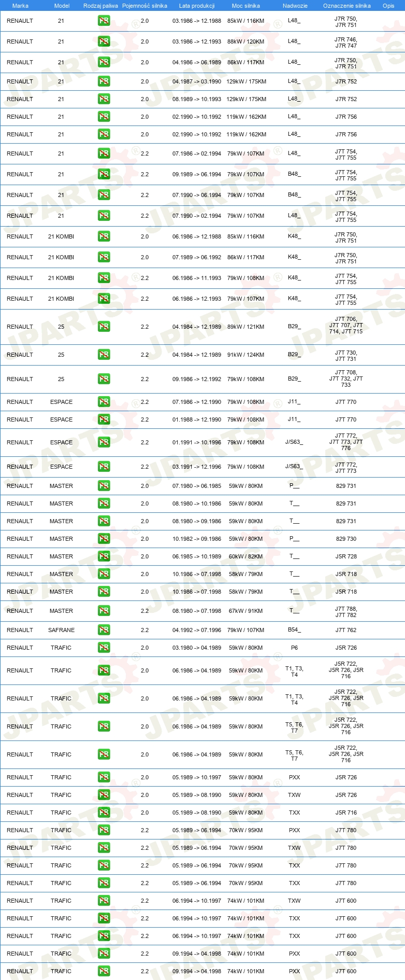Select power value 91kW / 124KM
405x980 pixels.
(245, 355)
